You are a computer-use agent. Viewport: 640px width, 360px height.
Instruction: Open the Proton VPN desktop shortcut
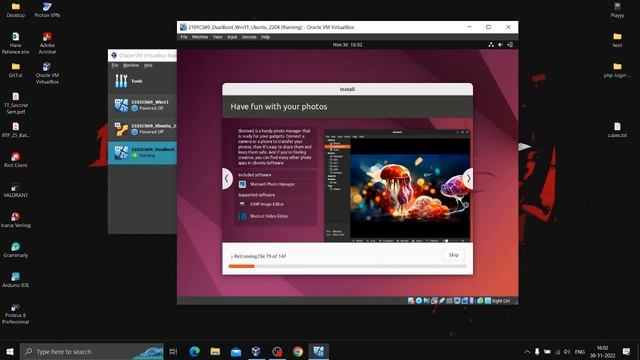click(47, 10)
